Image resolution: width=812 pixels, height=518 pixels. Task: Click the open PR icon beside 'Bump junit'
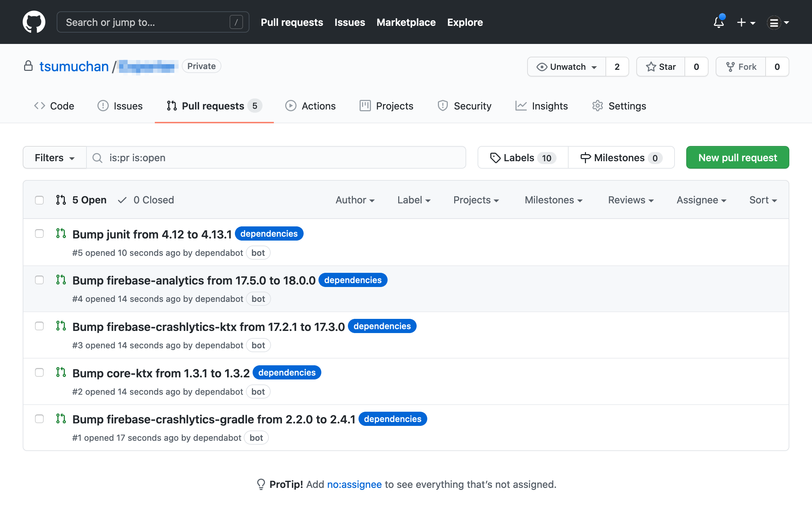tap(61, 233)
